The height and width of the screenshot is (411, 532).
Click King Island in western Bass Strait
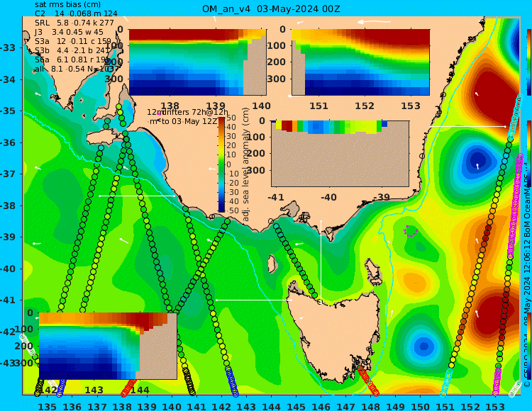pos(272,263)
